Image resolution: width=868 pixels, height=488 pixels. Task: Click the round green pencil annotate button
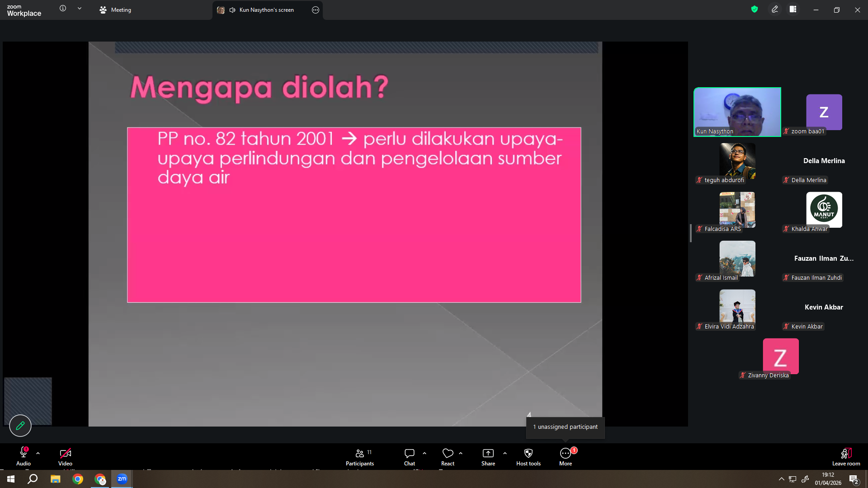tap(20, 426)
